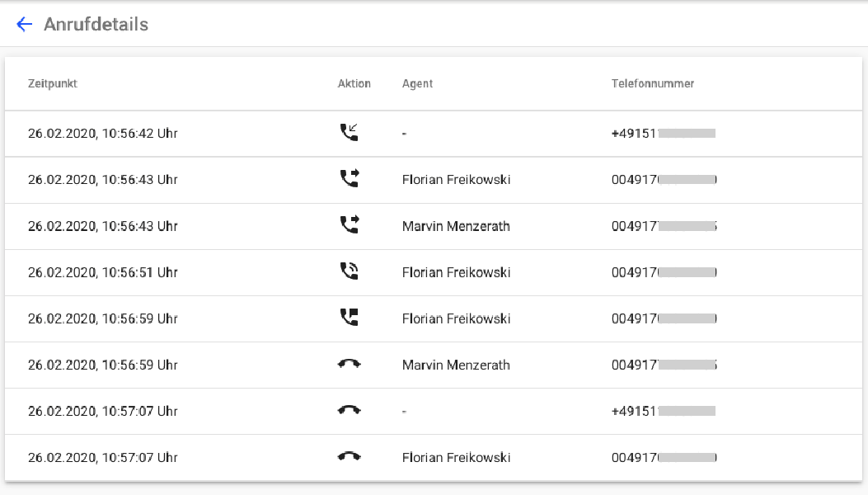
Task: Click the last hang-up icon for Florian Freikowski
Action: point(350,455)
